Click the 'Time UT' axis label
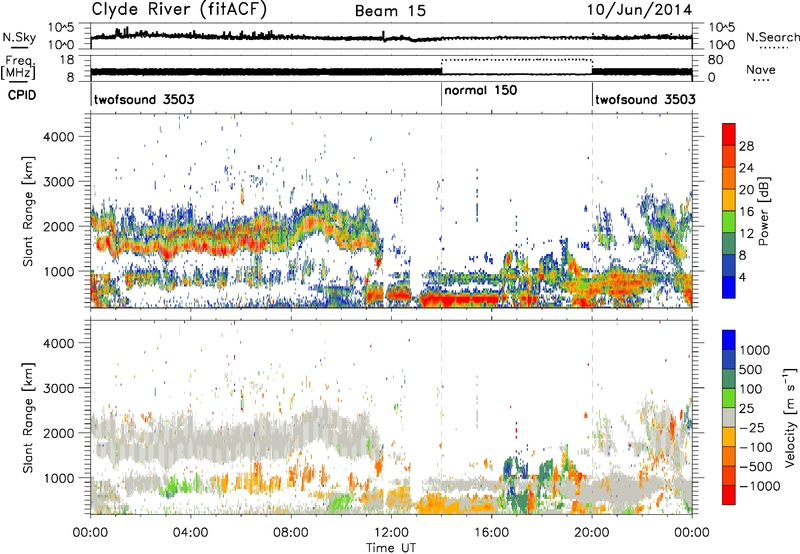 pyautogui.click(x=391, y=548)
